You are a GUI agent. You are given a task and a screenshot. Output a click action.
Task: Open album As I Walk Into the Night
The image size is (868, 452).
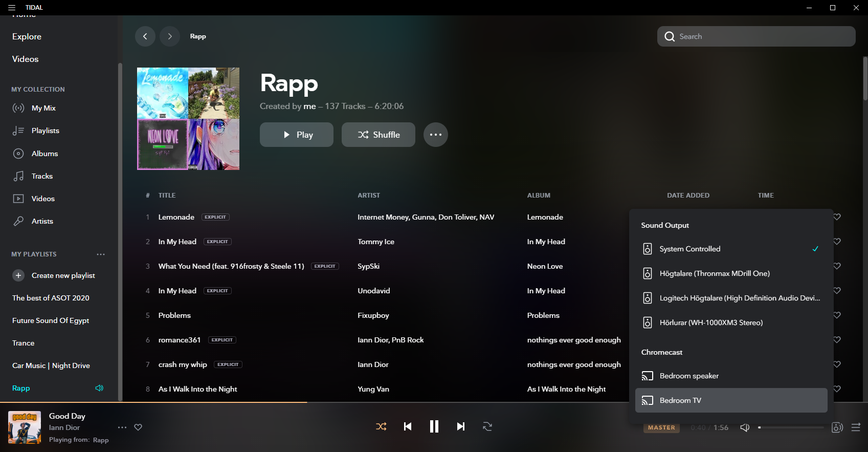[x=566, y=389]
